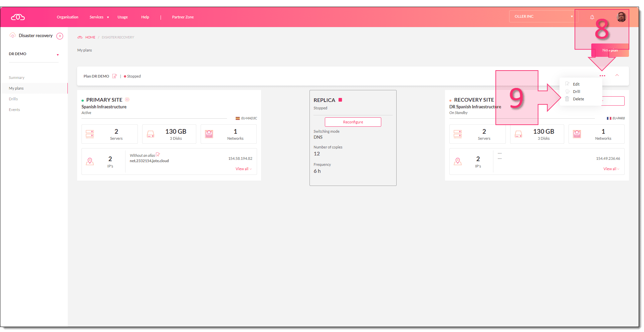Open the DR DEMO service dropdown
This screenshot has height=332, width=644.
[34, 54]
